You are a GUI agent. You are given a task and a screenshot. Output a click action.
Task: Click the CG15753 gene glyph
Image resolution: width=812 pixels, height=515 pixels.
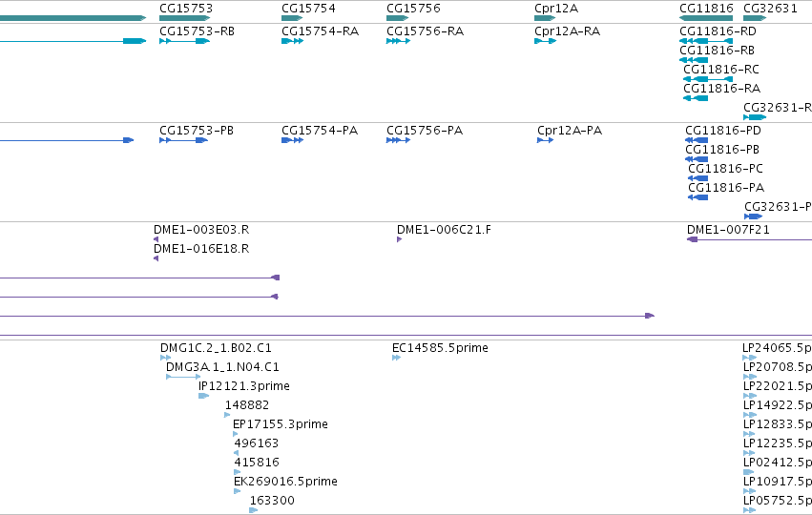(x=185, y=18)
